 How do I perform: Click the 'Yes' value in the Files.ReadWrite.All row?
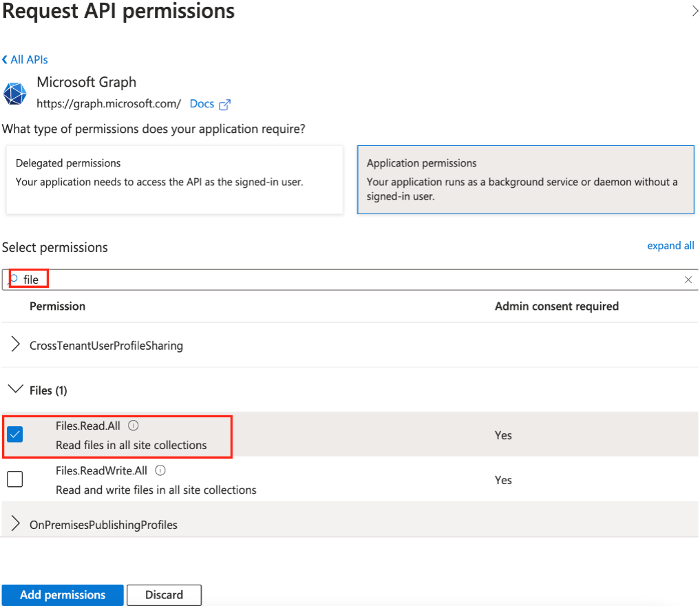point(503,480)
